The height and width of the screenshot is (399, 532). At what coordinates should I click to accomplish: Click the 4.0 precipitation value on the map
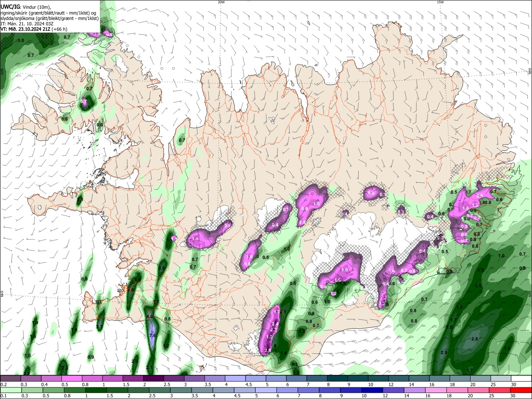[x=150, y=317]
